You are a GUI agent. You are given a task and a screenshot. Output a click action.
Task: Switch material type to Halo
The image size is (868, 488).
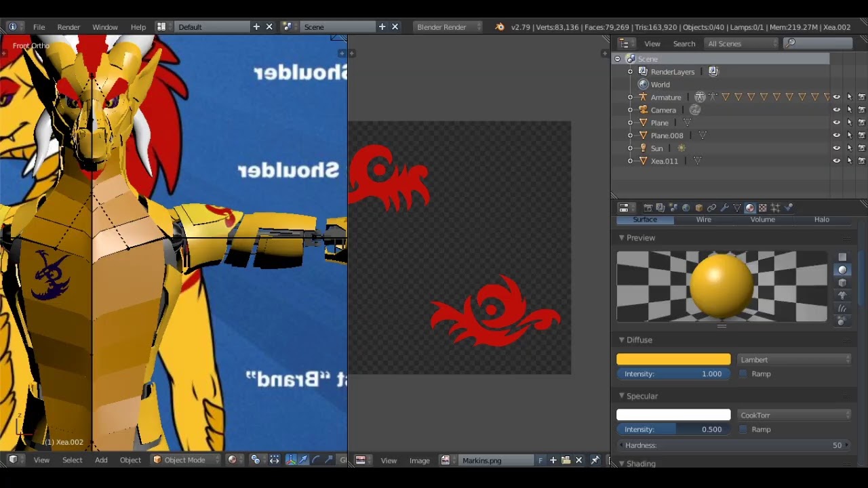[822, 220]
